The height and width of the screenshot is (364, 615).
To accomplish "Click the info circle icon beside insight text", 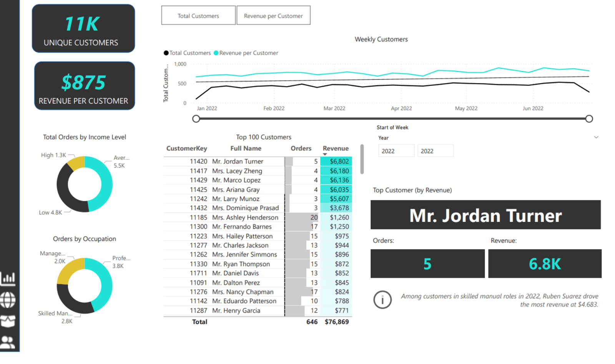I will 382,300.
